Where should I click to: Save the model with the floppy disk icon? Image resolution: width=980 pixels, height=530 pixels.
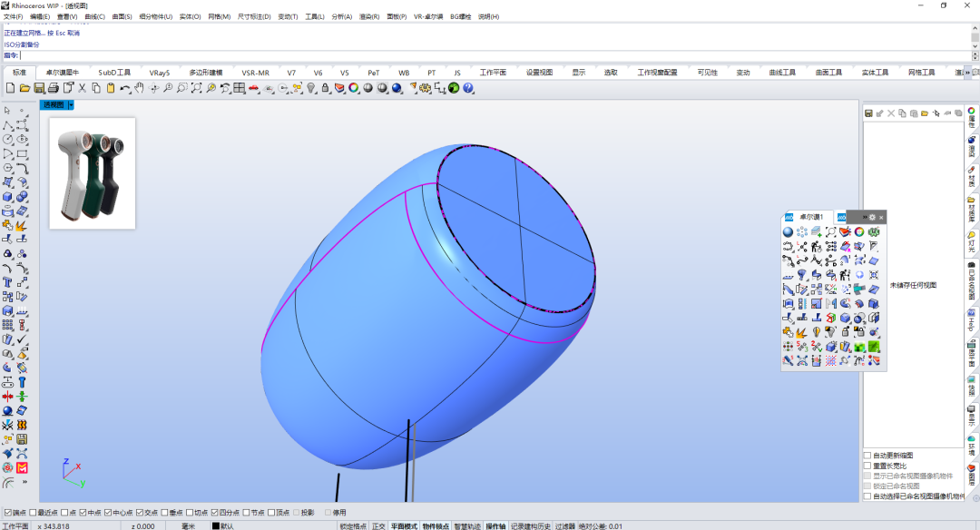[x=39, y=88]
